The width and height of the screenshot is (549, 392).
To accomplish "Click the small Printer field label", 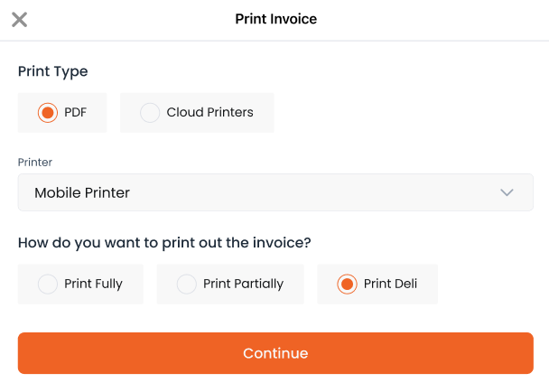I will (x=35, y=163).
